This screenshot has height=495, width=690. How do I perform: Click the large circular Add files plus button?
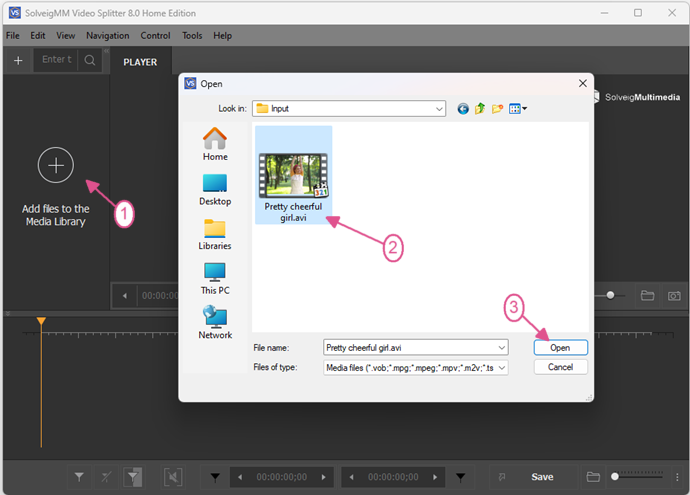(56, 165)
